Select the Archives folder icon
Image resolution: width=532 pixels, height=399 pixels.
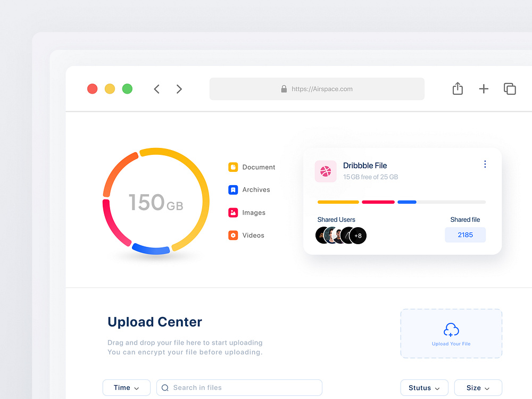point(233,190)
